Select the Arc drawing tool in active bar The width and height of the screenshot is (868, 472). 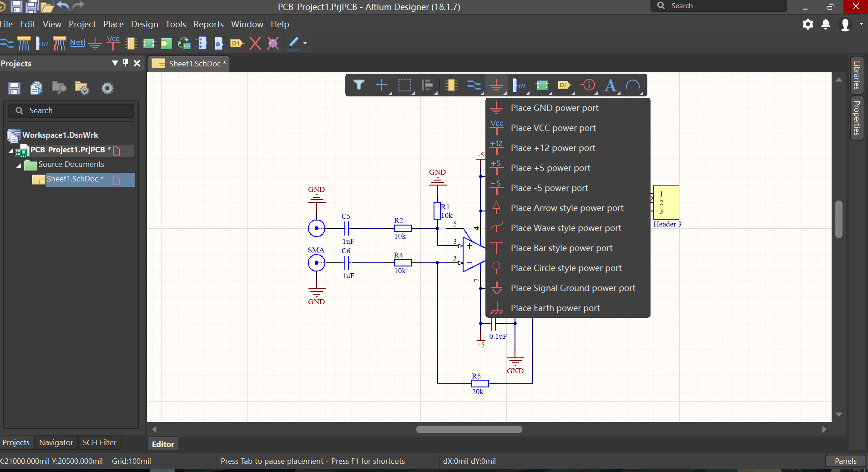(633, 85)
